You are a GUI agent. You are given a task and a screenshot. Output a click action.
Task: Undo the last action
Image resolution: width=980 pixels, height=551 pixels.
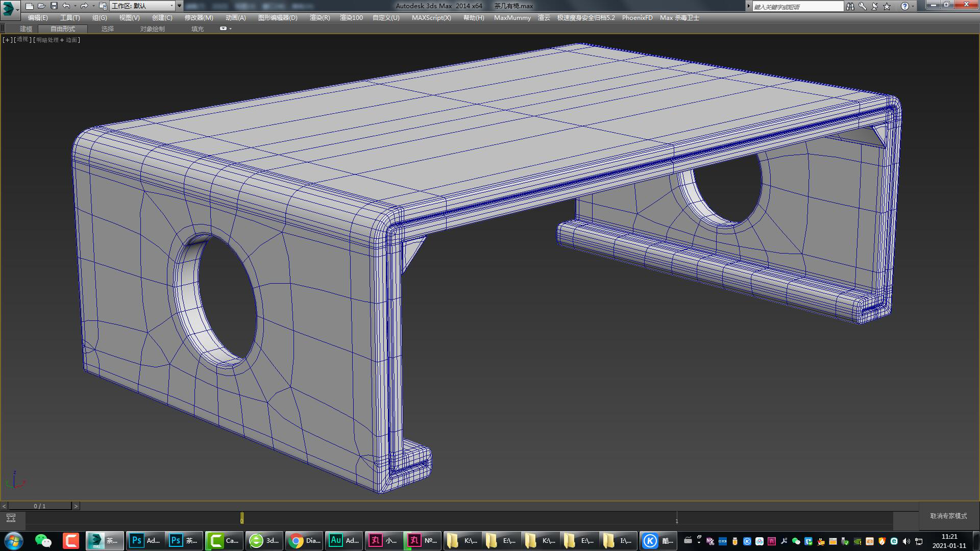point(66,6)
